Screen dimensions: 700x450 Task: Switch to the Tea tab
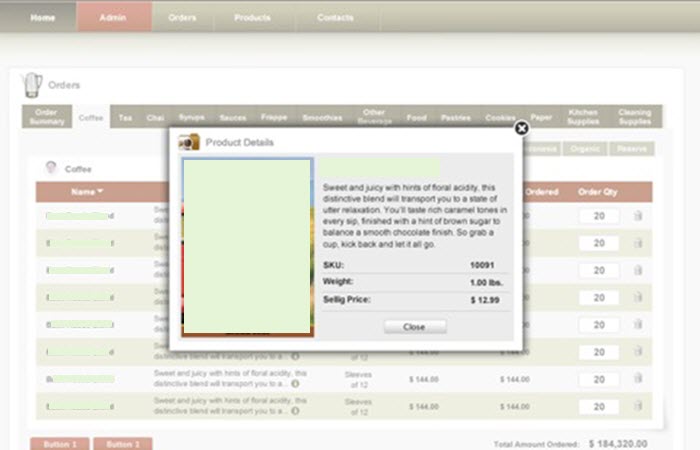(125, 117)
